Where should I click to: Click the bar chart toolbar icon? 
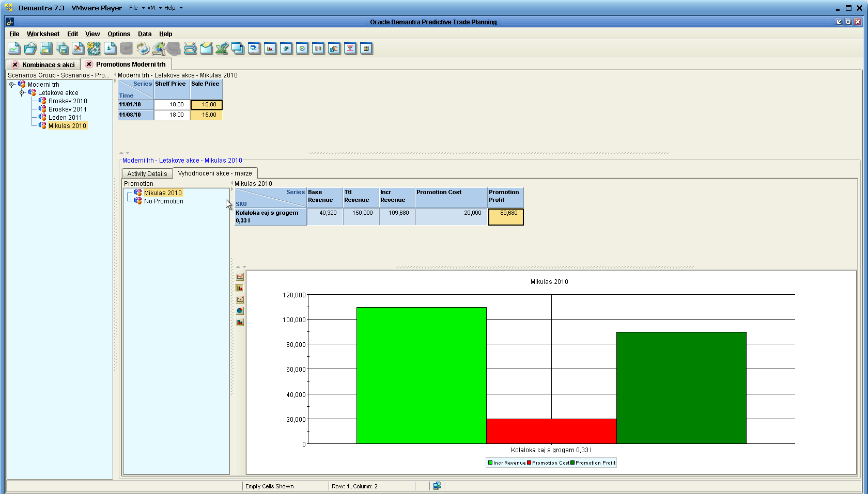coord(270,49)
